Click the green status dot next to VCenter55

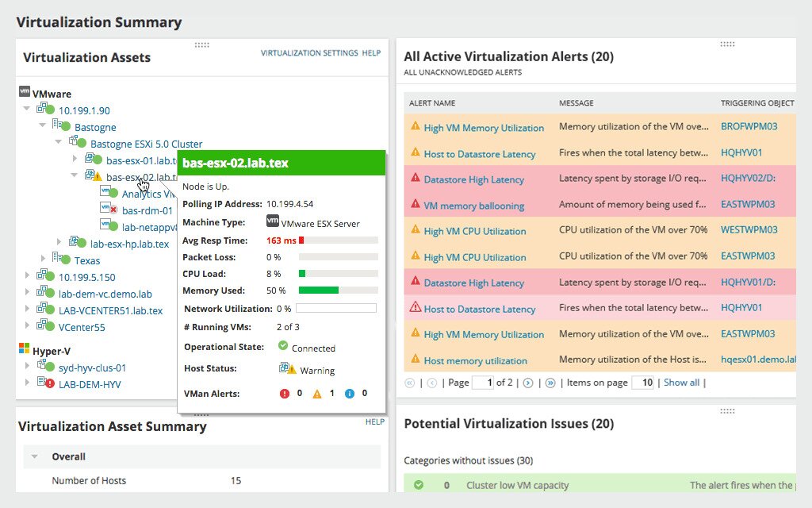pyautogui.click(x=50, y=325)
